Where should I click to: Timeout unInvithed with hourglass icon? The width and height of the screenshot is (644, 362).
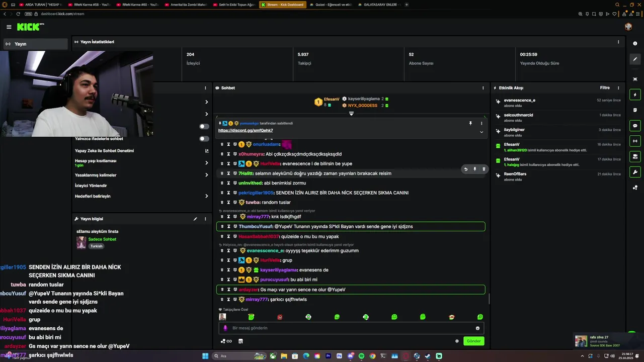point(228,183)
